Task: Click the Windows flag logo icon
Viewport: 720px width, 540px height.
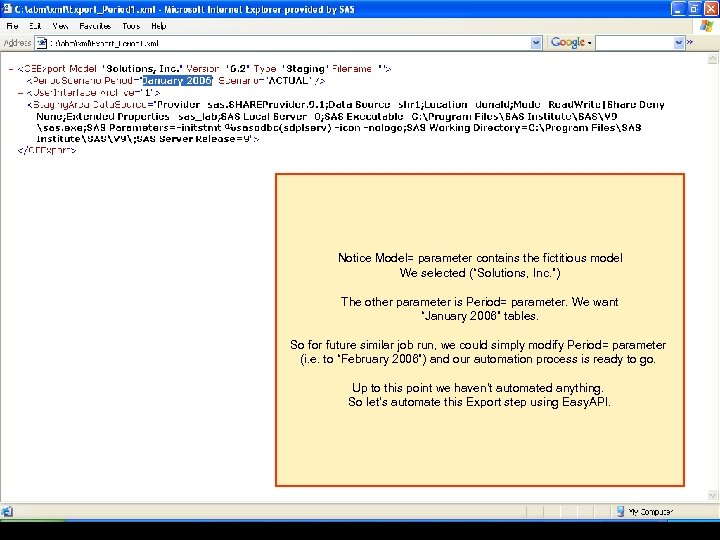Action: pos(706,26)
